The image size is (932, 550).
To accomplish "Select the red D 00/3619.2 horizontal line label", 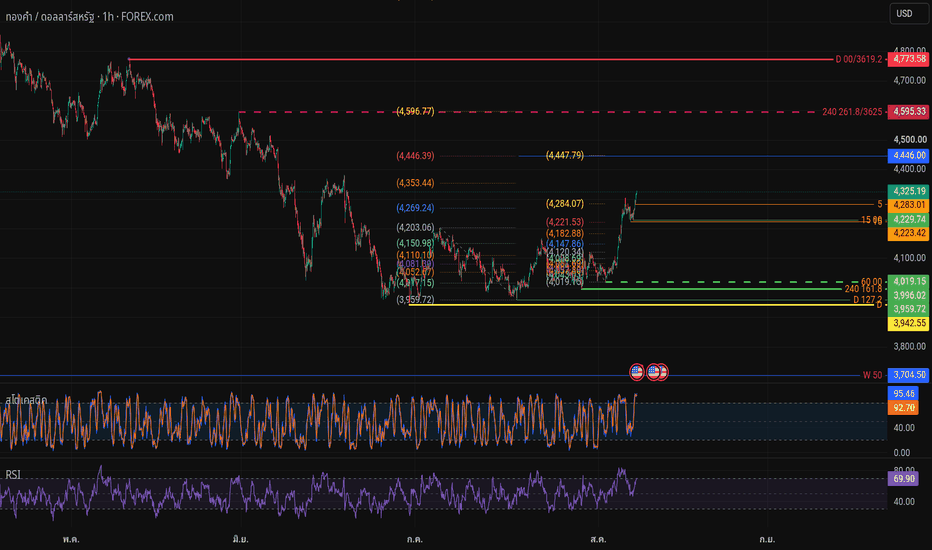I will (858, 59).
